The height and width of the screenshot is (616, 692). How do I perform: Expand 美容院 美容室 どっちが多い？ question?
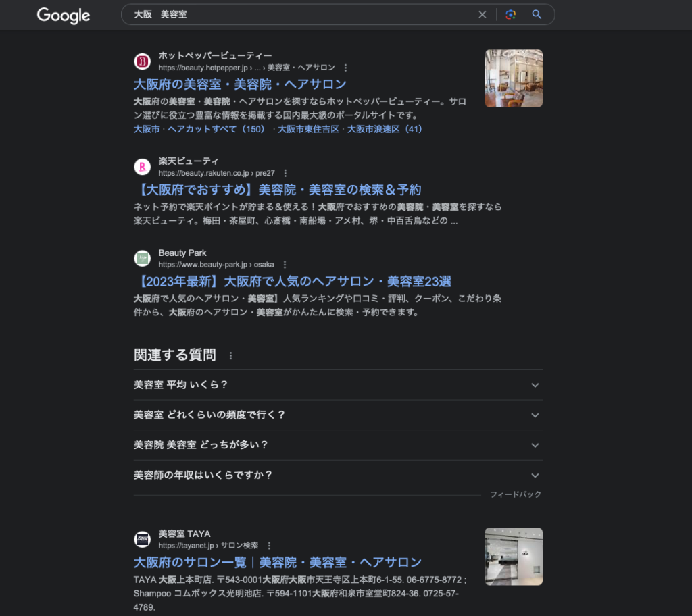click(x=338, y=445)
